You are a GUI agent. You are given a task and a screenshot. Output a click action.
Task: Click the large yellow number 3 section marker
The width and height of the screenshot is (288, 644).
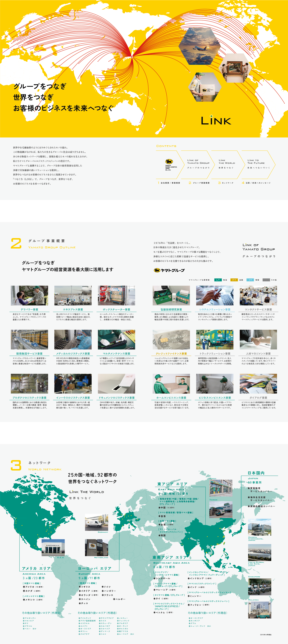16,465
